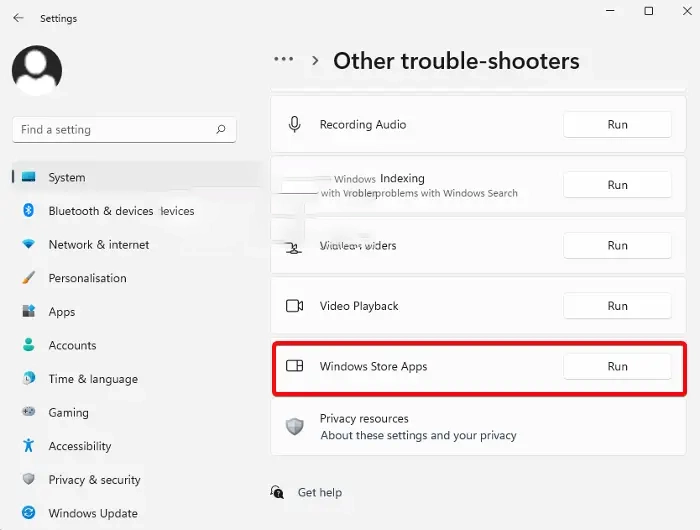Open Bluetooth & devices settings

(100, 211)
